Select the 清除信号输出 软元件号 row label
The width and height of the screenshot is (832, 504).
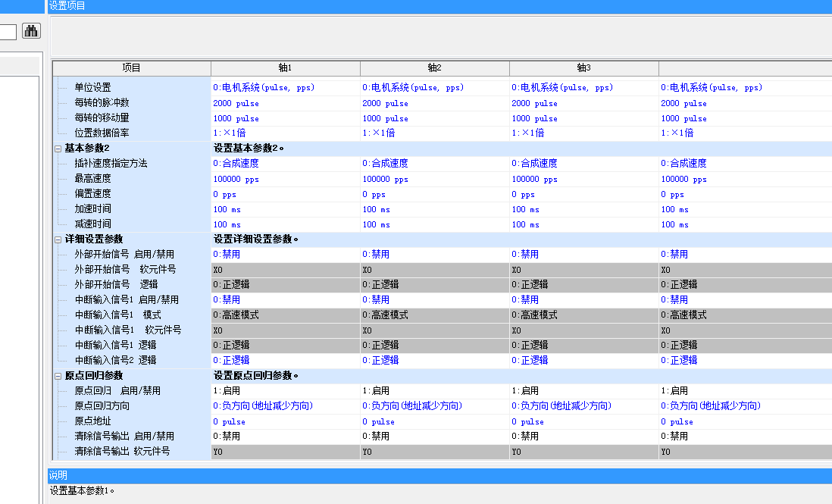122,452
